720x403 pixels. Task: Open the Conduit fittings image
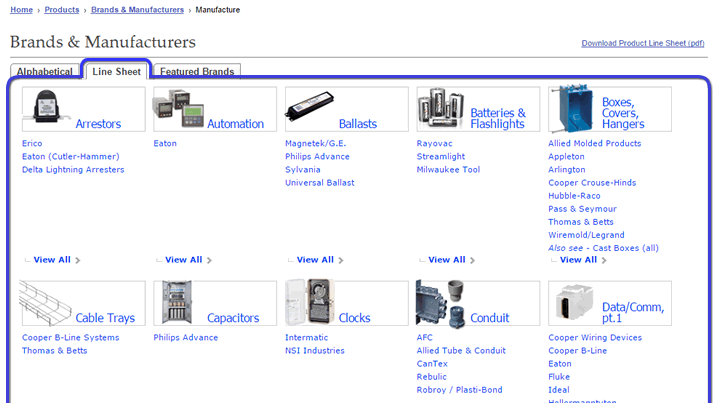440,304
